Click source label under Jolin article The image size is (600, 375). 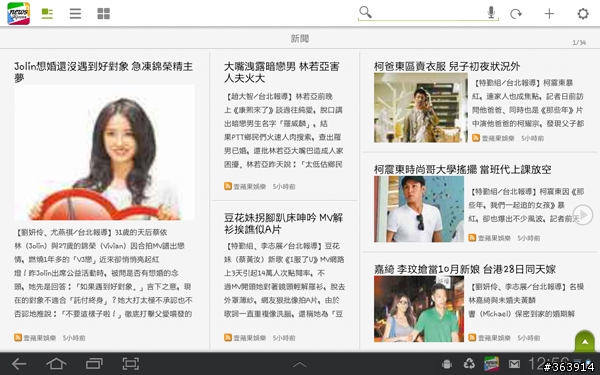pos(40,338)
